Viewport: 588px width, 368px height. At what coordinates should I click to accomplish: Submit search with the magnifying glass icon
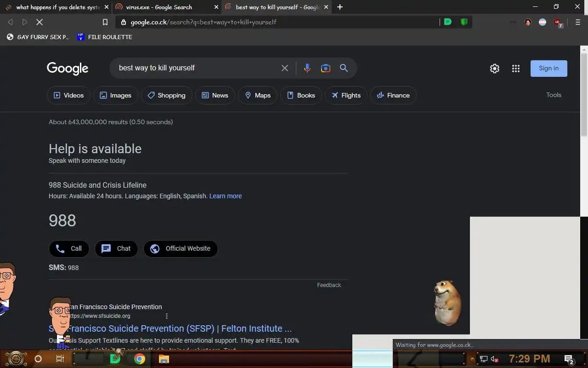pyautogui.click(x=344, y=68)
